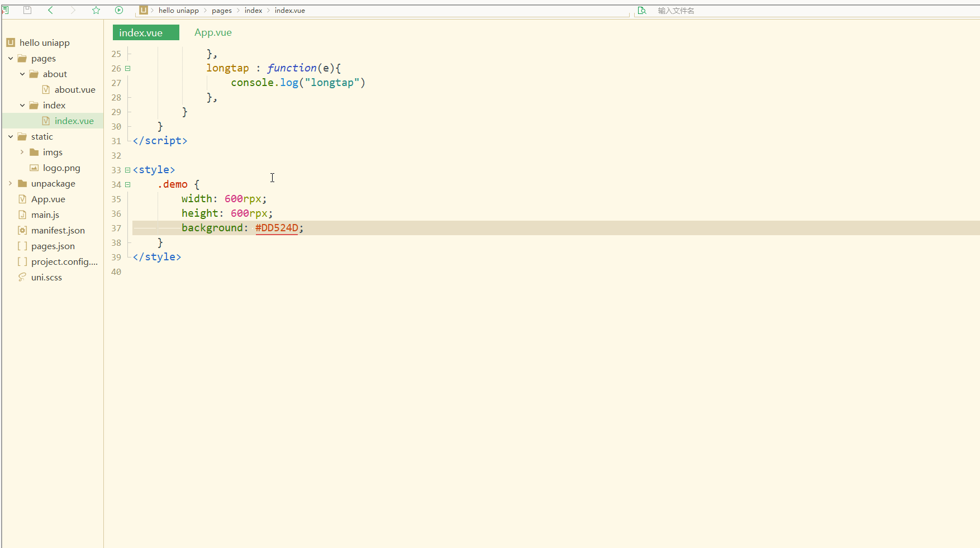Click the scss icon next to uni.scss
The height and width of the screenshot is (548, 980).
pyautogui.click(x=21, y=277)
